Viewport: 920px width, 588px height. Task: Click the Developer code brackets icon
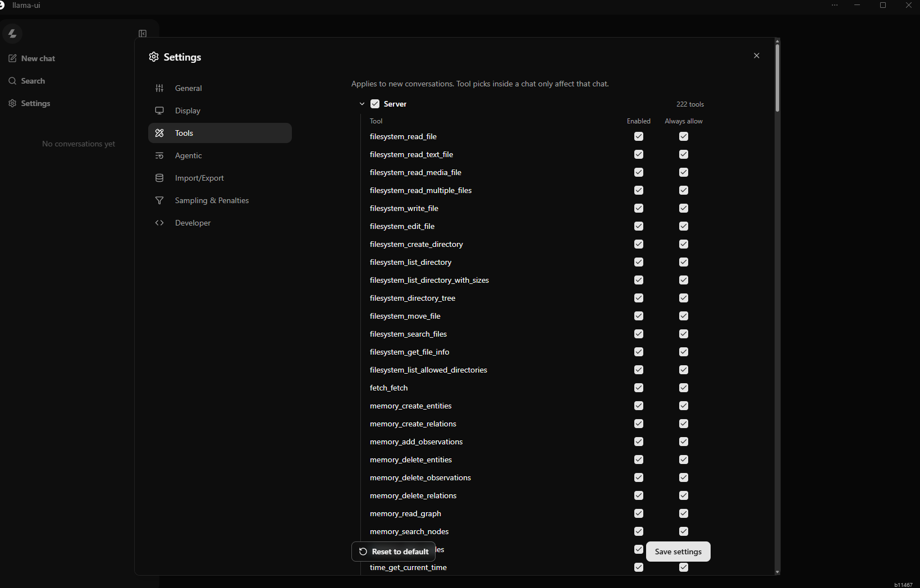[x=159, y=223]
